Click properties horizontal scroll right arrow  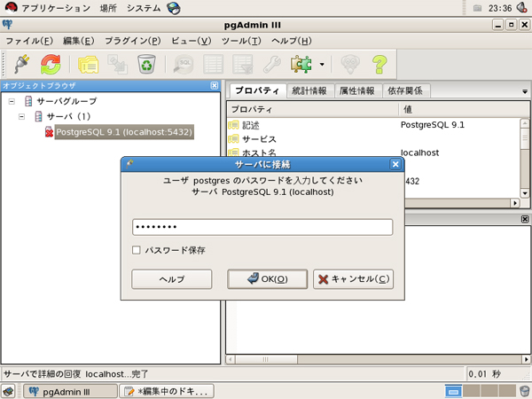(x=515, y=203)
